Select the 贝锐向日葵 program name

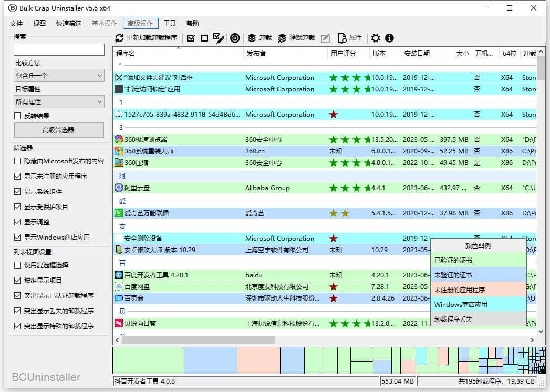(x=140, y=323)
